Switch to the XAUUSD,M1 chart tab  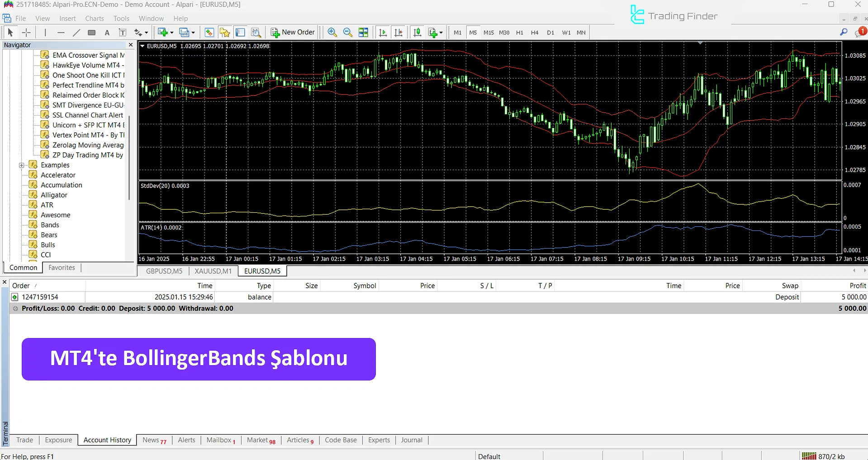(x=213, y=271)
